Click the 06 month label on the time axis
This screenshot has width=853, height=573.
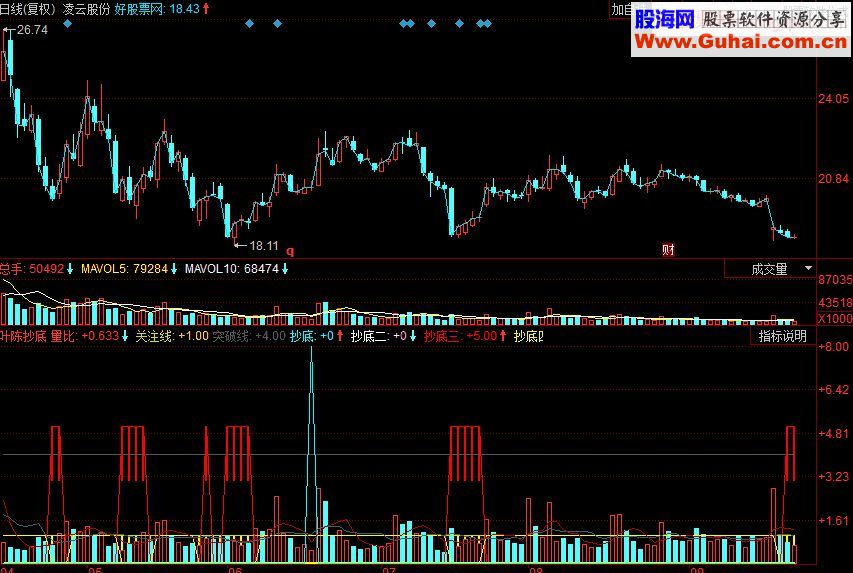pos(235,569)
